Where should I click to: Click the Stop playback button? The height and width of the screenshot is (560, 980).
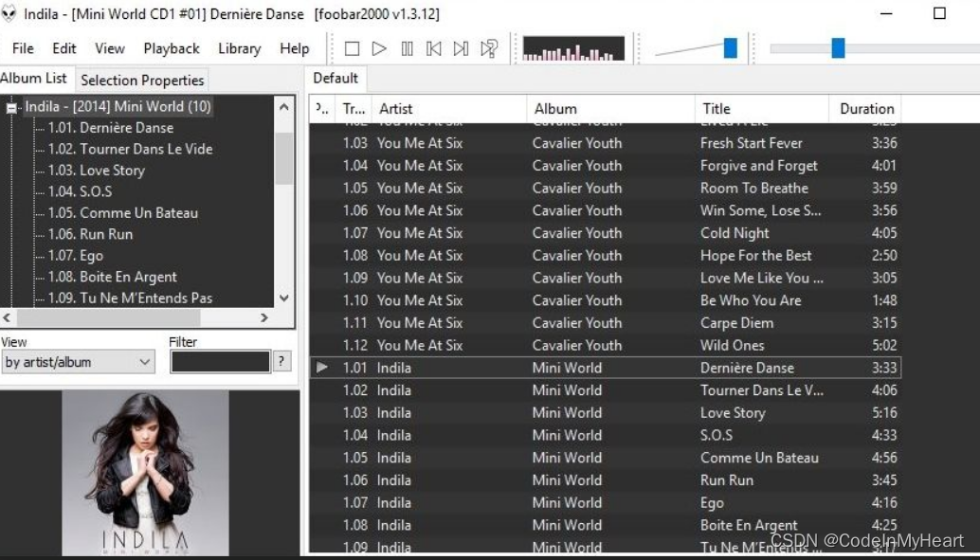coord(352,48)
